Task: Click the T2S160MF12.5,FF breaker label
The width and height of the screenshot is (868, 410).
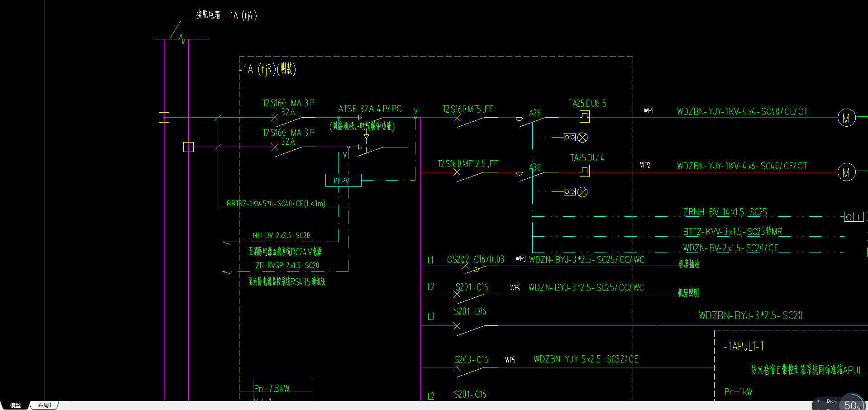Action: pyautogui.click(x=468, y=163)
